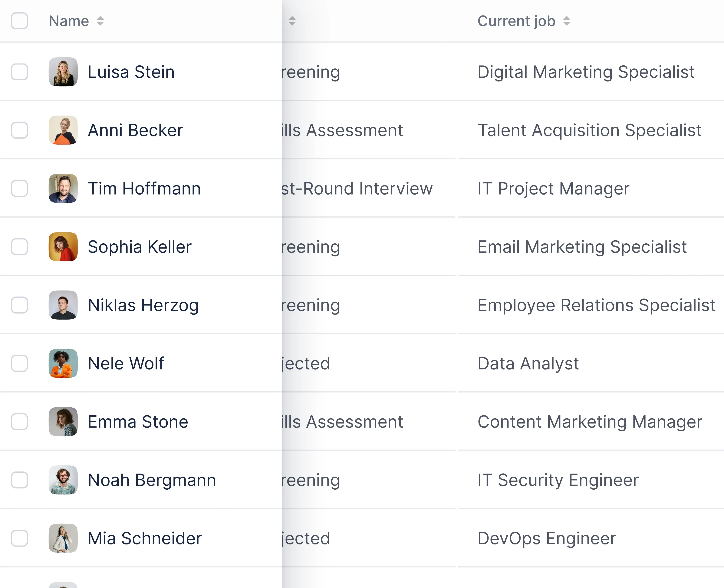Tick the checkbox next to Mia Schneider
This screenshot has height=588, width=724.
coord(19,538)
